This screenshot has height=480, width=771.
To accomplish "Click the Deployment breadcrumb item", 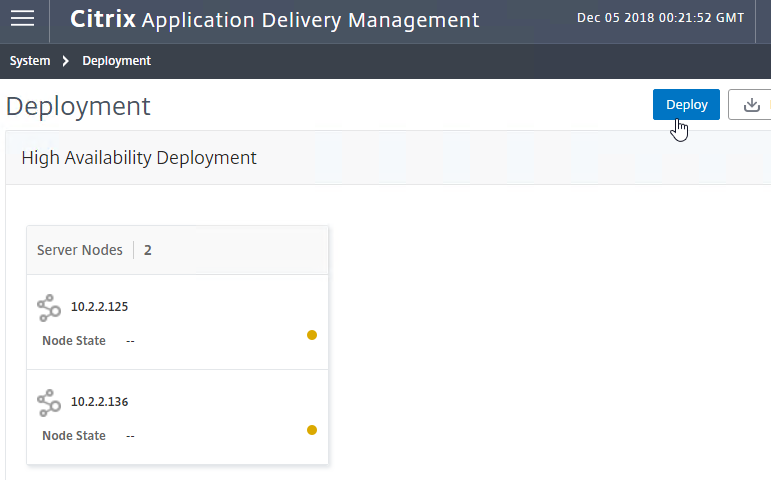I will click(117, 61).
